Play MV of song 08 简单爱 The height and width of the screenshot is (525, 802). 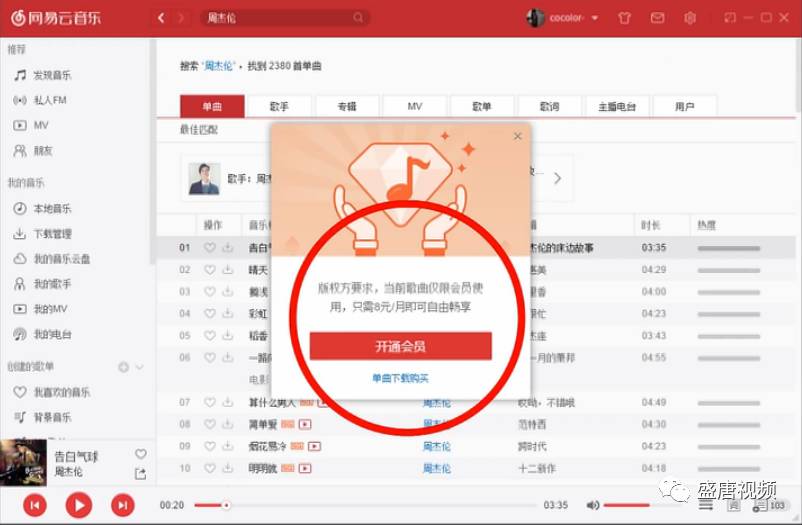pyautogui.click(x=305, y=424)
